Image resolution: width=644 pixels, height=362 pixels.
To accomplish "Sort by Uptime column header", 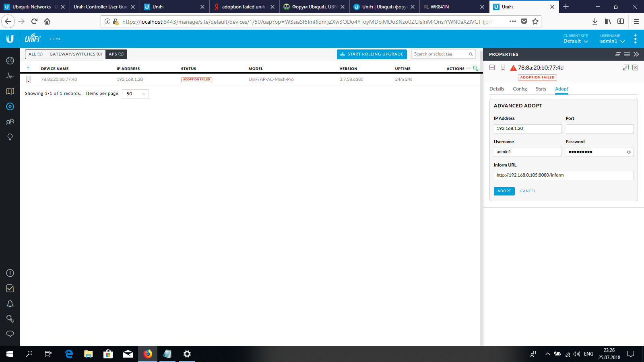I will click(x=402, y=69).
